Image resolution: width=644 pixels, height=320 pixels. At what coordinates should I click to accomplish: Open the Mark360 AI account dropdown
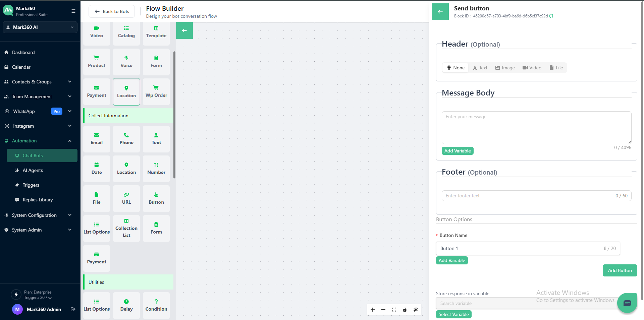pyautogui.click(x=40, y=27)
